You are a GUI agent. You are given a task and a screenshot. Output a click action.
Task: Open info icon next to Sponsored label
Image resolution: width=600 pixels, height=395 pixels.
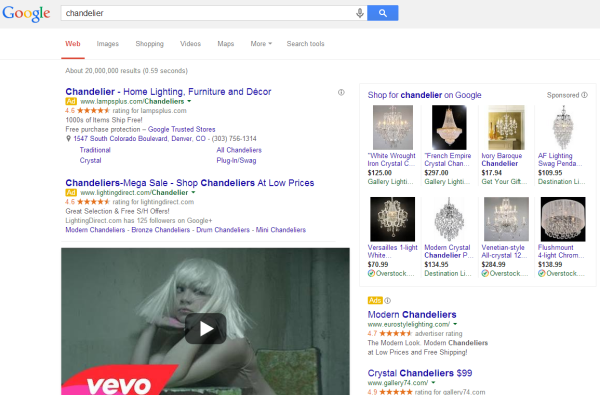pyautogui.click(x=584, y=95)
